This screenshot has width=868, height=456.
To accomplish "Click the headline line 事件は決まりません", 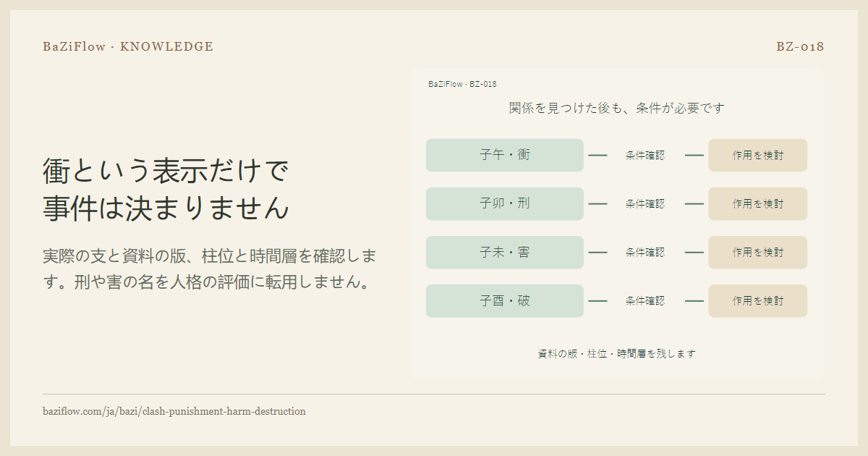I will [166, 208].
